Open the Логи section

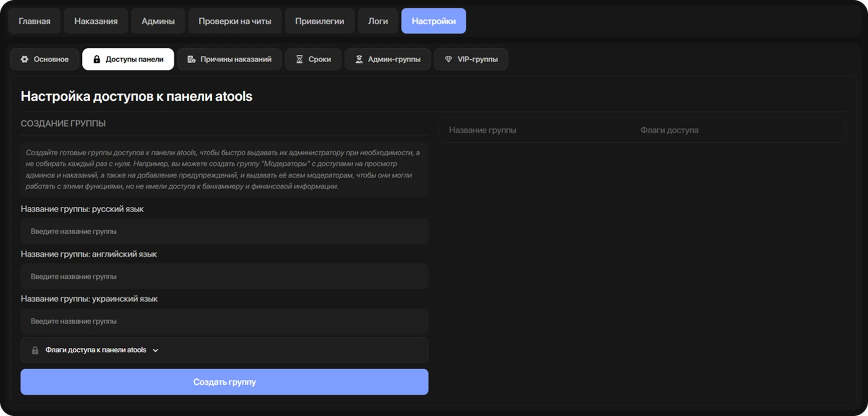coord(378,21)
